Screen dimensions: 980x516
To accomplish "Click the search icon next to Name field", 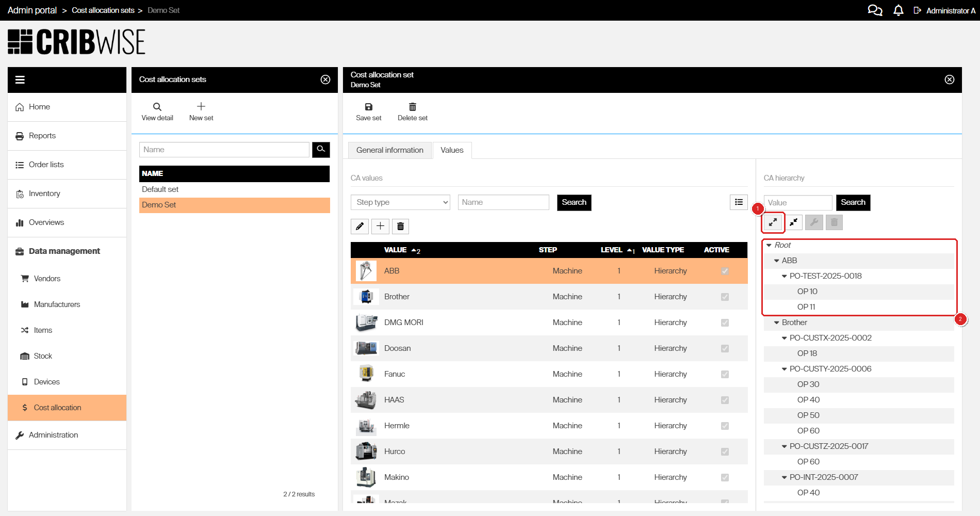I will click(321, 150).
